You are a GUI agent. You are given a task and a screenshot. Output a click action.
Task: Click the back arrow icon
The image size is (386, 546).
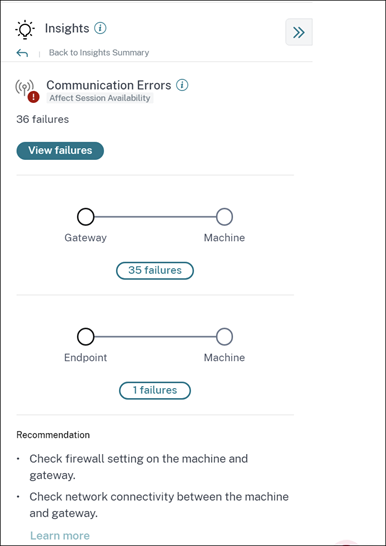tap(22, 53)
